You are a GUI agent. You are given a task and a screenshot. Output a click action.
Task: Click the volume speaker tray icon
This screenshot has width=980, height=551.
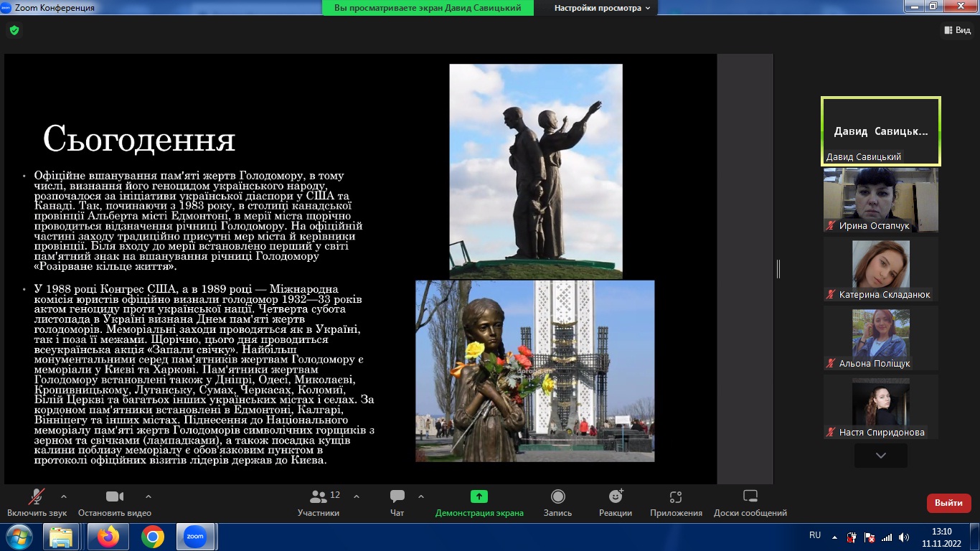coord(904,537)
